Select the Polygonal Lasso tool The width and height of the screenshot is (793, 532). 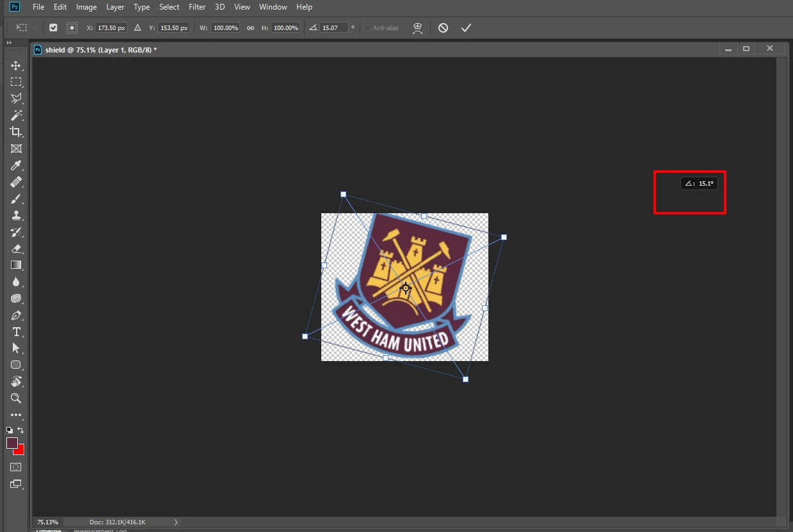[16, 99]
